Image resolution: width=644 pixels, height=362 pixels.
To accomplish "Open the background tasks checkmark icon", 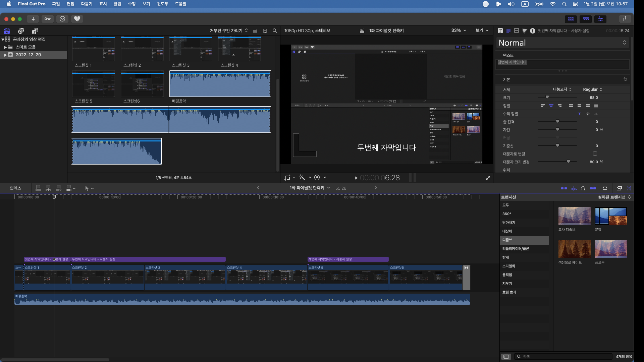I will [62, 19].
